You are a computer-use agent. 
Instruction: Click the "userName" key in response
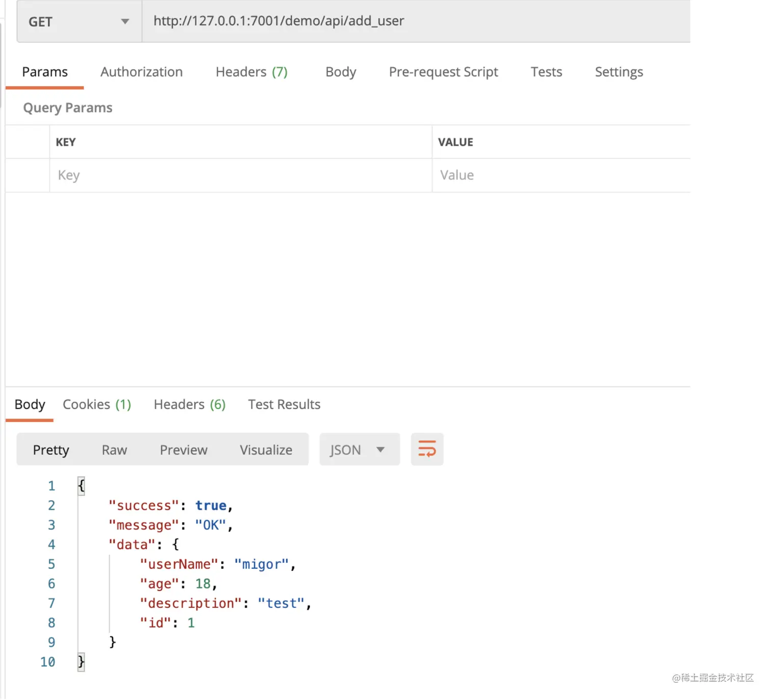click(179, 564)
